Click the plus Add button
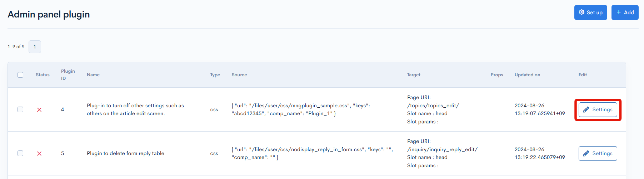The image size is (644, 179). point(625,12)
